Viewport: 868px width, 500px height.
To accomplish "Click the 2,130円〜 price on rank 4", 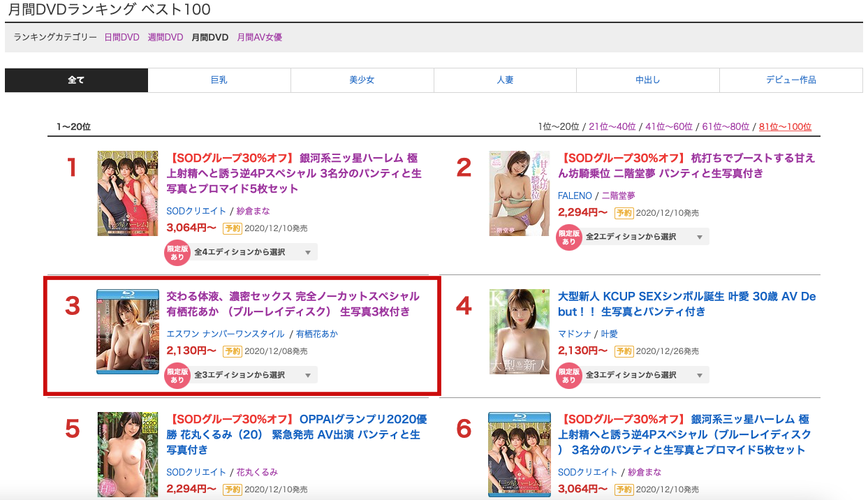I will pyautogui.click(x=583, y=351).
